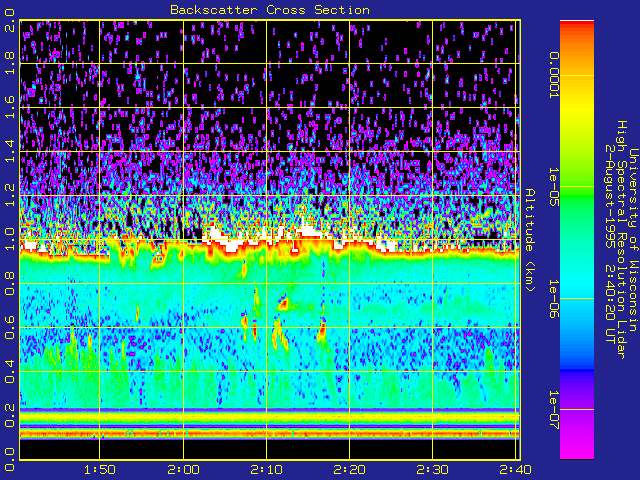Click the 0.2 altitude axis label
The height and width of the screenshot is (480, 640).
tap(9, 416)
